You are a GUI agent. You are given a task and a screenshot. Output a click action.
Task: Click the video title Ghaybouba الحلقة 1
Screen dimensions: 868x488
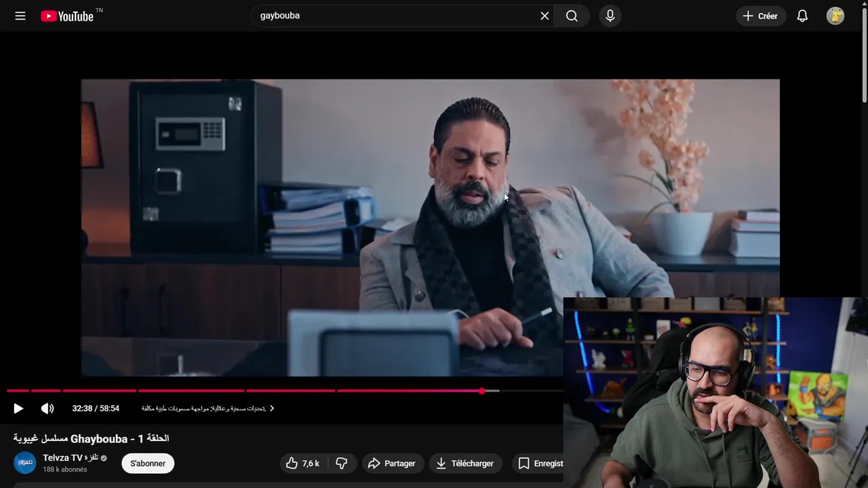92,439
